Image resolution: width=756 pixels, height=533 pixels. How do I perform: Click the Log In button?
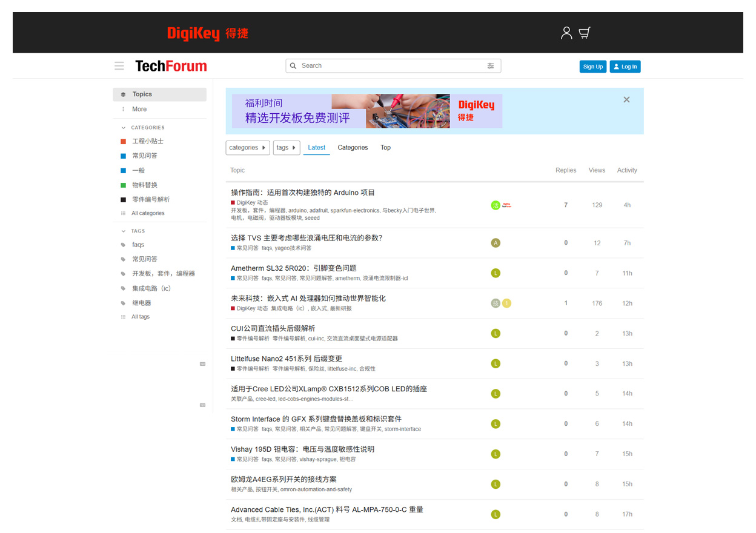pos(625,67)
